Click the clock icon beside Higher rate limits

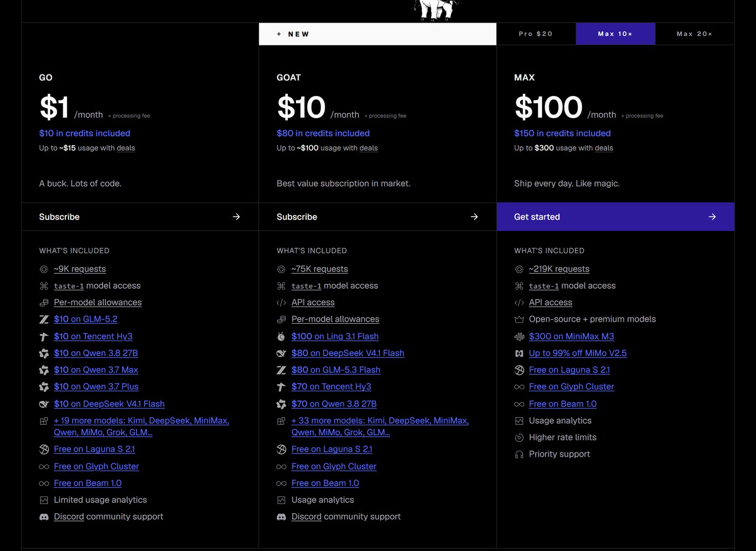[519, 438]
